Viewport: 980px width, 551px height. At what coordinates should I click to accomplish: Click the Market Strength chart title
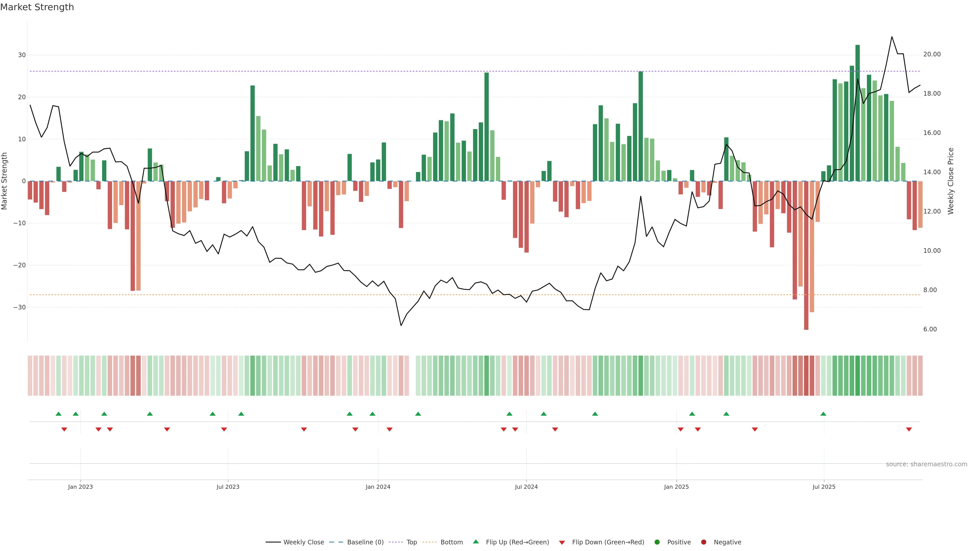37,7
